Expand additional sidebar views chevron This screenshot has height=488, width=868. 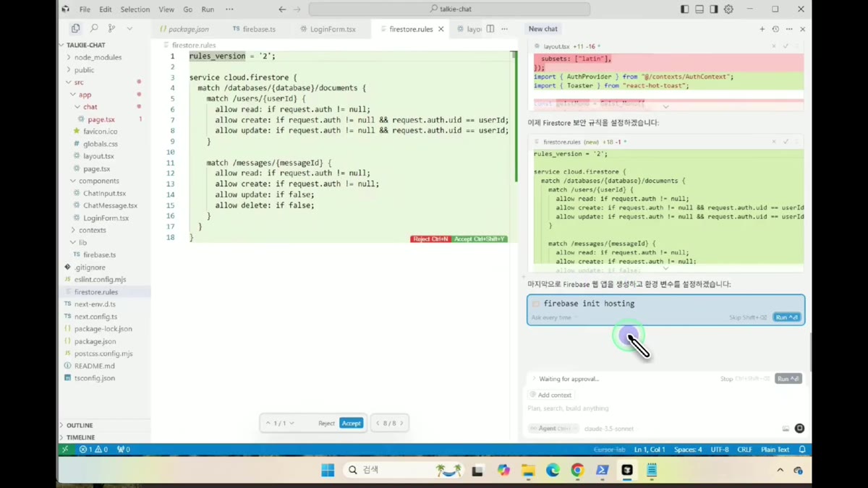[x=129, y=28]
